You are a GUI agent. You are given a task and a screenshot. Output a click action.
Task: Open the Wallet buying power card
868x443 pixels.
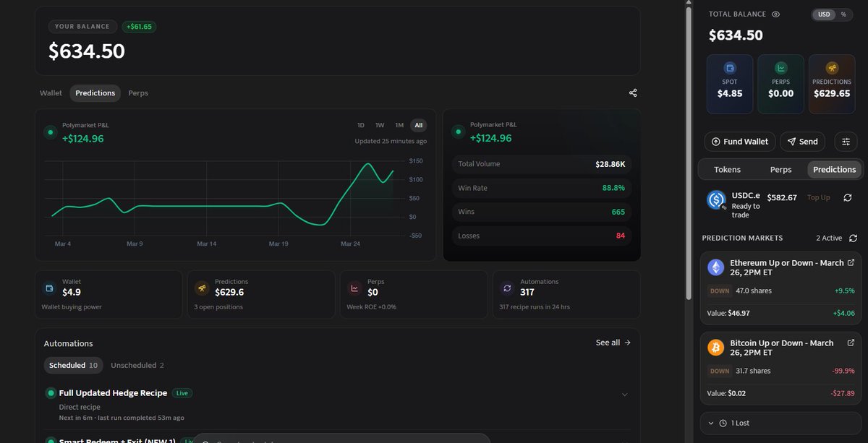[109, 295]
